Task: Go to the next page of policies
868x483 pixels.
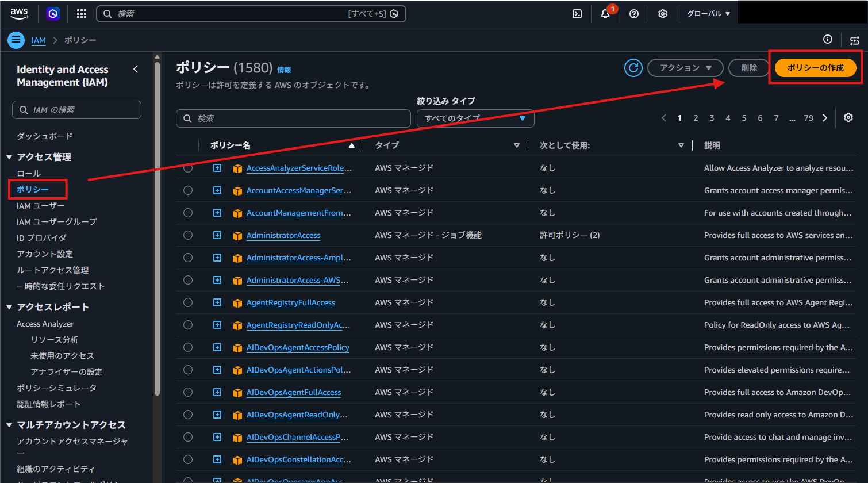Action: (825, 118)
